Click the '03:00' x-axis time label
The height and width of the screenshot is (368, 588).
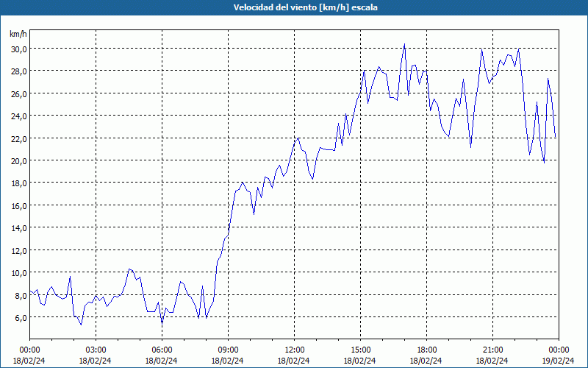96,350
